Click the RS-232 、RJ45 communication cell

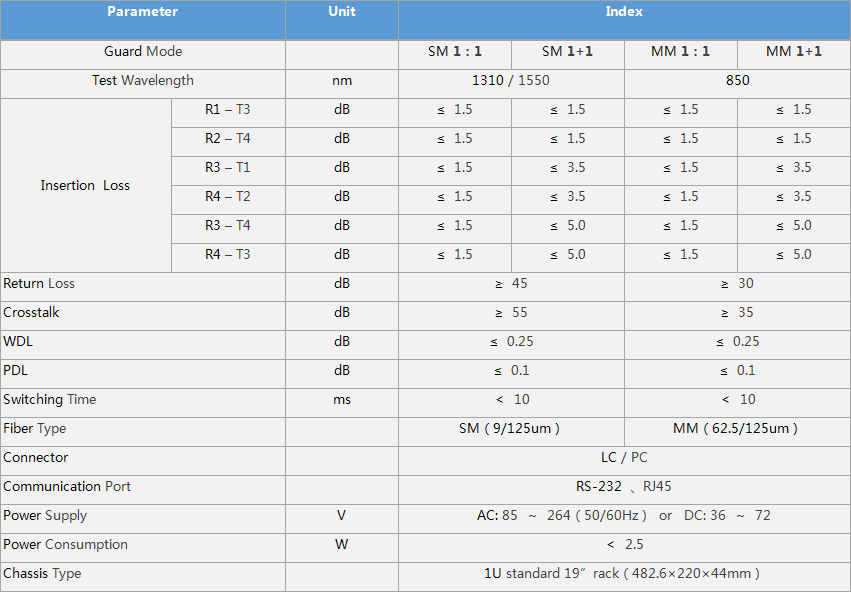tap(624, 486)
